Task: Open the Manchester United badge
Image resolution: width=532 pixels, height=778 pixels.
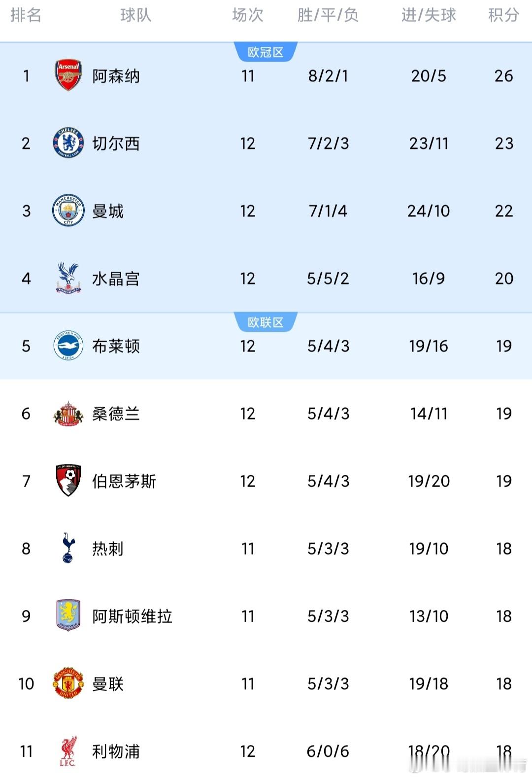Action: [68, 683]
